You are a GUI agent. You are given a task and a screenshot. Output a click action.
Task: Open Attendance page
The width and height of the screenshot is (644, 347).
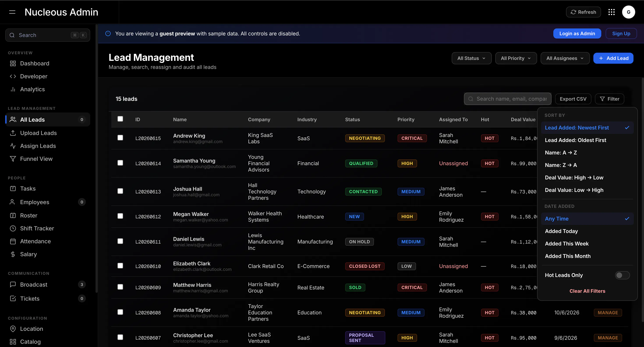click(48, 241)
